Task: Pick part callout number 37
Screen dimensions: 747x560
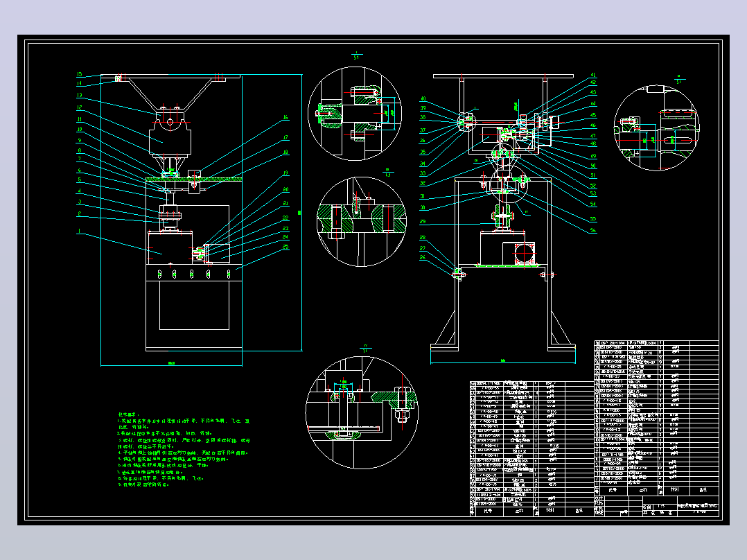Action: point(423,130)
